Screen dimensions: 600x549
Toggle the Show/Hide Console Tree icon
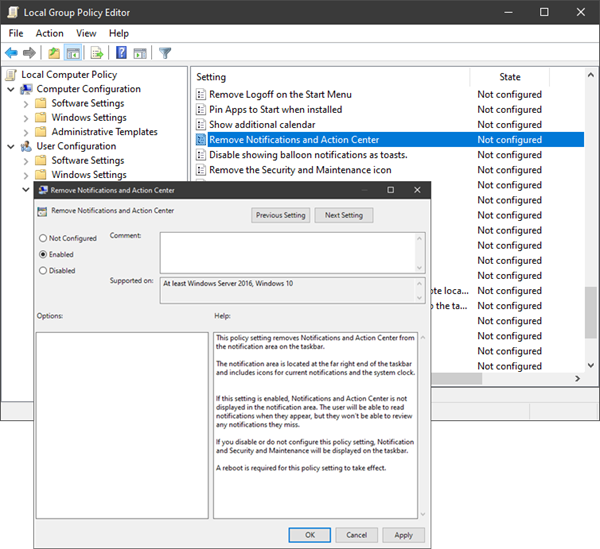[x=74, y=53]
